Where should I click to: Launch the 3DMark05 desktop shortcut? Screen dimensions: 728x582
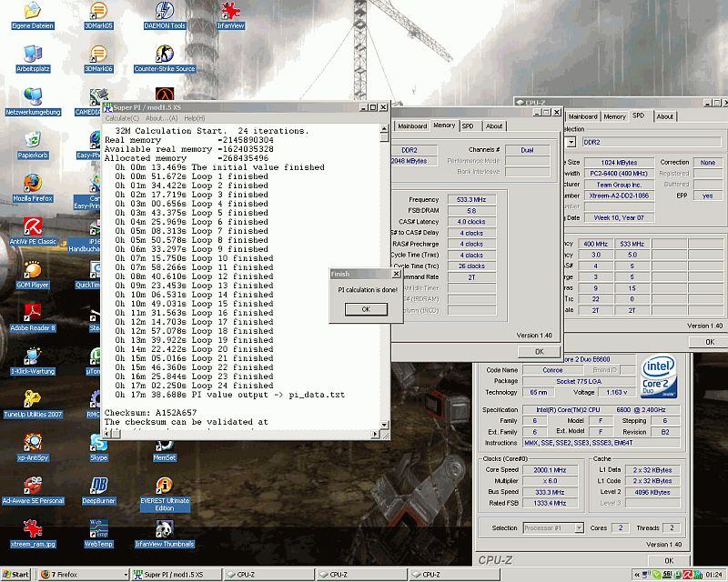(x=98, y=15)
